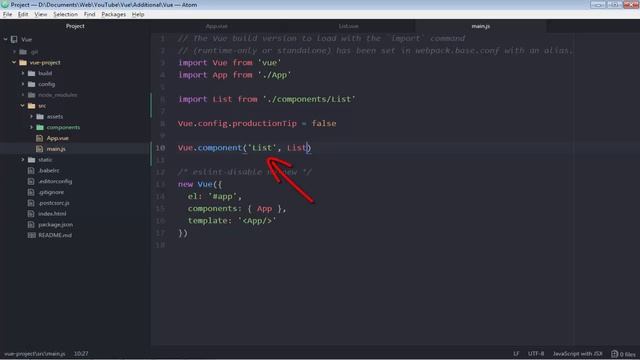
Task: Open package.json from the tree
Action: tap(56, 224)
